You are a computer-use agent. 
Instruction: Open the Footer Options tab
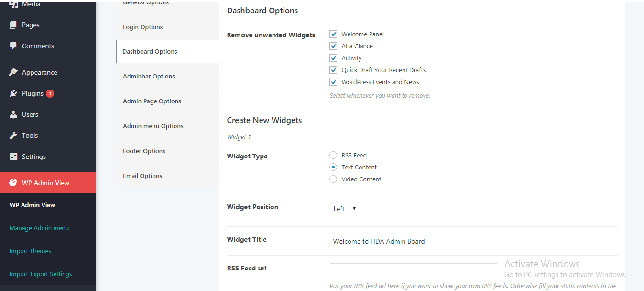(x=167, y=151)
